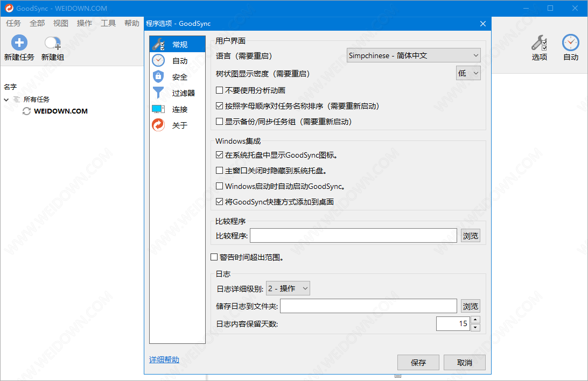Click the sync icon beside WEIDOWN.COM task

(x=26, y=111)
